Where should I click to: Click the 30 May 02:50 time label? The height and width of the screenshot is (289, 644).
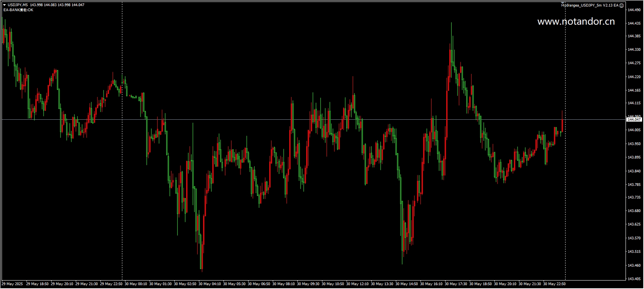(x=185, y=284)
